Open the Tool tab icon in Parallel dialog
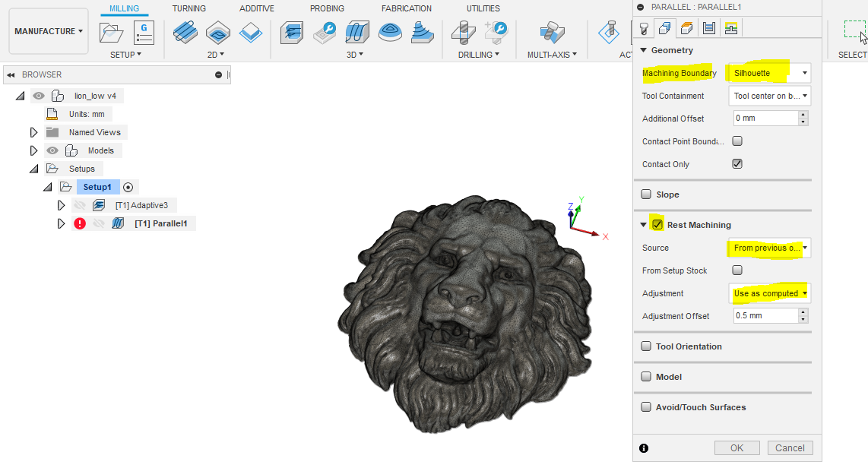The height and width of the screenshot is (468, 868). pyautogui.click(x=644, y=29)
